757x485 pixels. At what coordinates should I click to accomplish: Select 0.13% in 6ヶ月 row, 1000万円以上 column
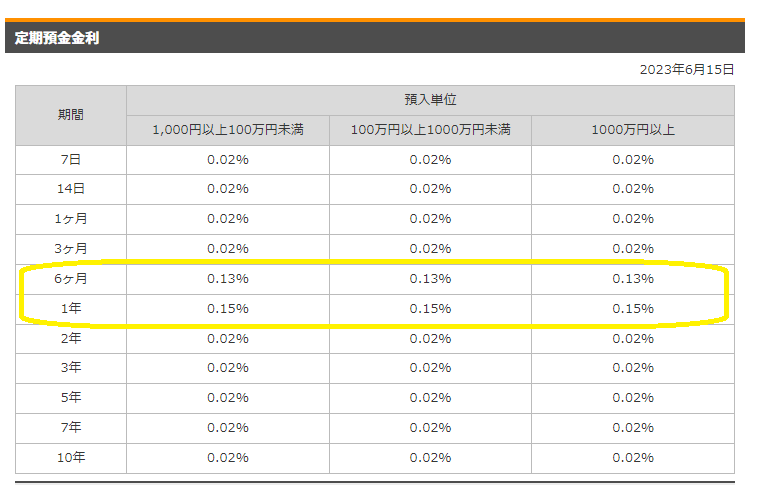click(633, 279)
